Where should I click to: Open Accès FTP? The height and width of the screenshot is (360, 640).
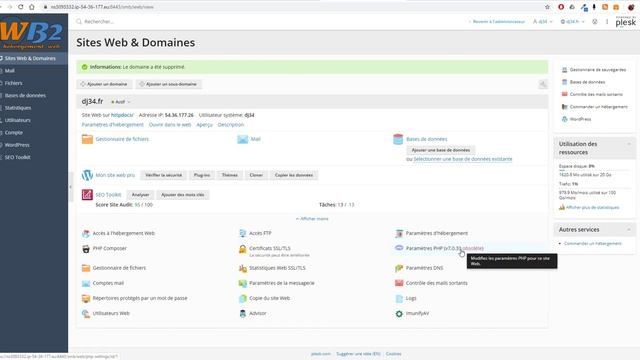tap(260, 233)
